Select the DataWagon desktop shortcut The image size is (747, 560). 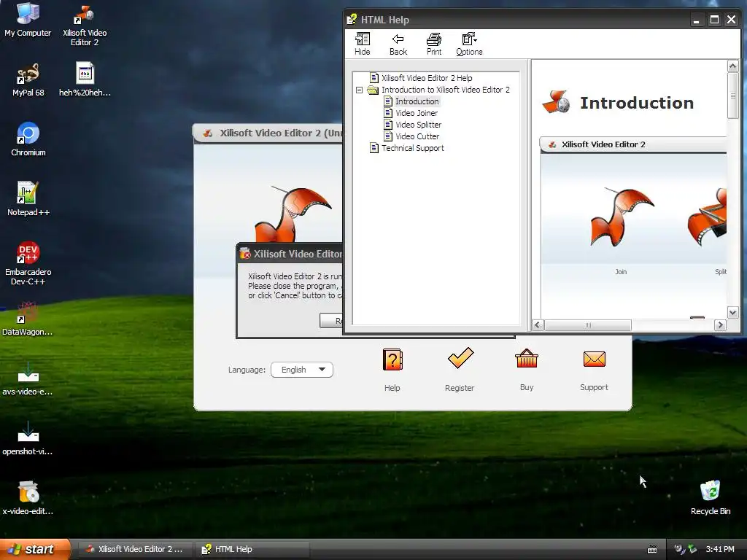pos(27,319)
